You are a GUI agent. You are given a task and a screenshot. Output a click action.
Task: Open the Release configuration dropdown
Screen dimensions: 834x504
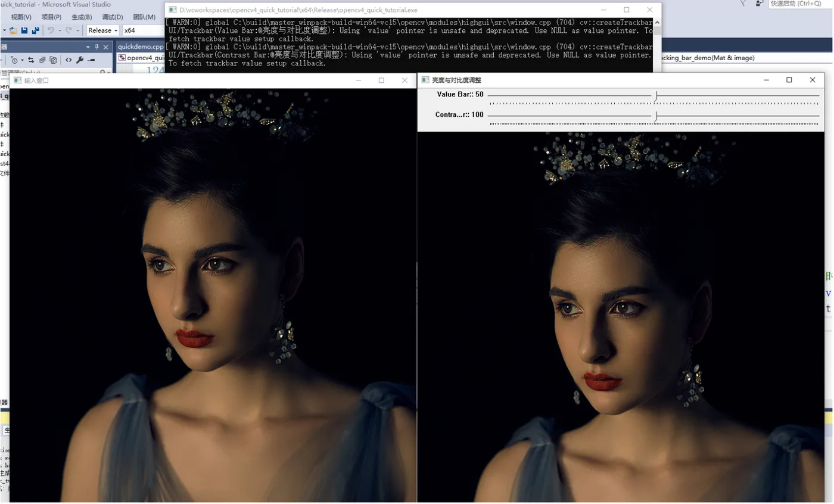(x=102, y=30)
